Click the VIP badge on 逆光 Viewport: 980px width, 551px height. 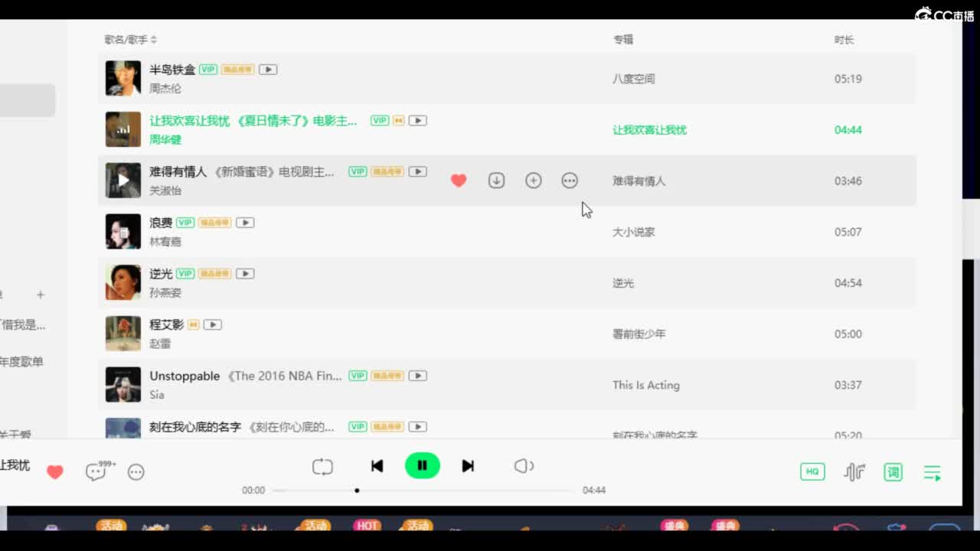185,274
